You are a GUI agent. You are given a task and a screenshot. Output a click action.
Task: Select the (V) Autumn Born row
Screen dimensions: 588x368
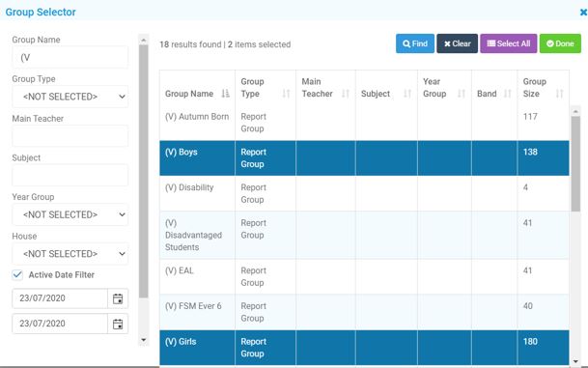(364, 123)
